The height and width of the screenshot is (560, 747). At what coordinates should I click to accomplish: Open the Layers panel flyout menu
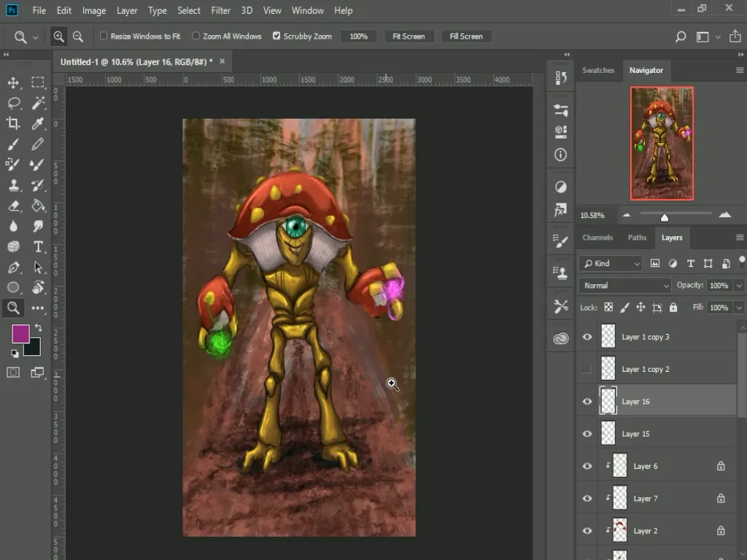pos(740,237)
